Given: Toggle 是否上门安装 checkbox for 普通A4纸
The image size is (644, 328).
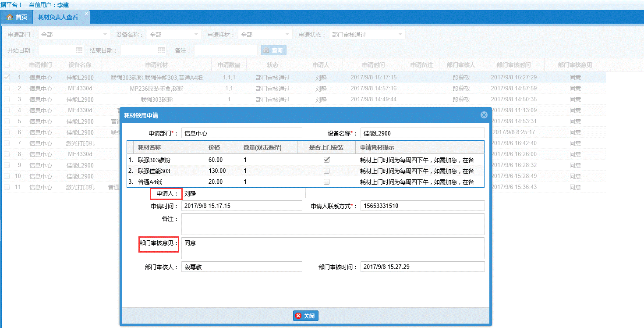Looking at the screenshot, I should tap(326, 182).
